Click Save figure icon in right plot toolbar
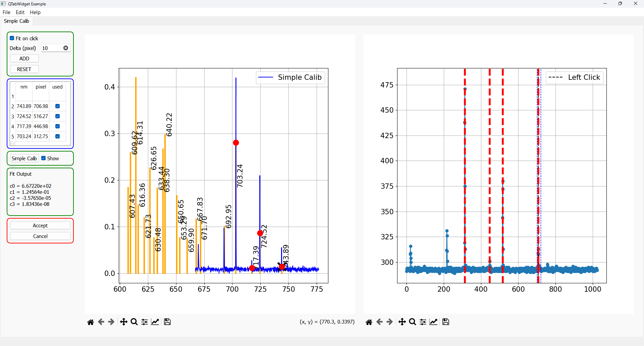This screenshot has width=644, height=346. [x=446, y=322]
